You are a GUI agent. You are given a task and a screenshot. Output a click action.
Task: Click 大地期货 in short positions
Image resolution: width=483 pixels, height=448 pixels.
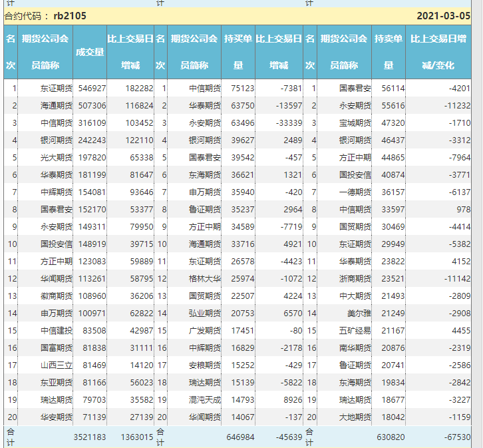coord(355,417)
